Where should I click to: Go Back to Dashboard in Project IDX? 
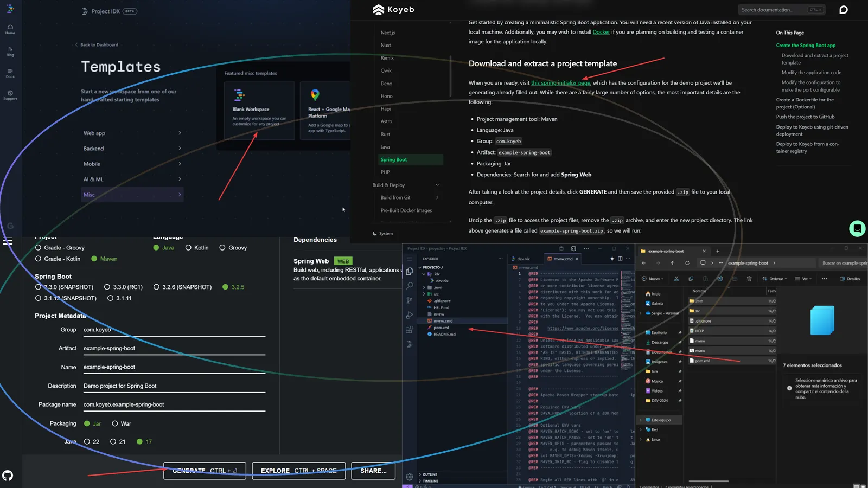tap(97, 45)
